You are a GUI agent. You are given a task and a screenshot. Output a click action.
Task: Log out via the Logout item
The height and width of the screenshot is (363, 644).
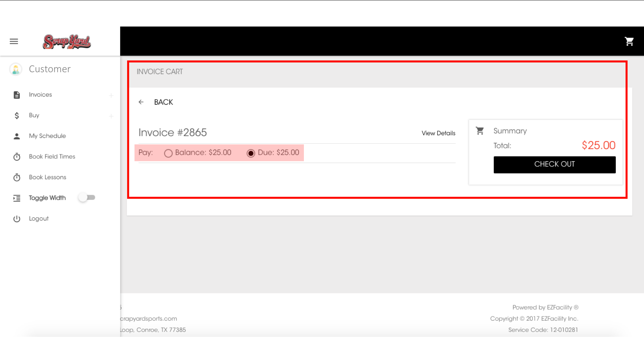pyautogui.click(x=39, y=219)
